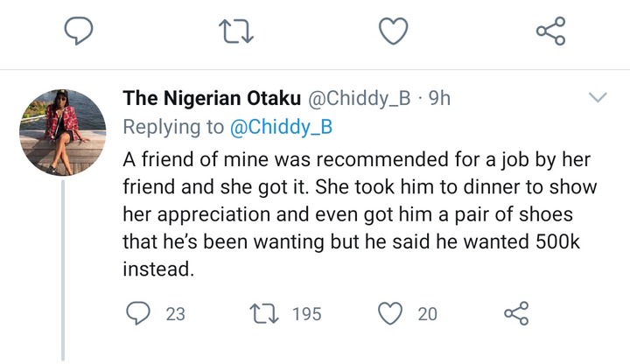Like the top tweet with the heart icon

394,31
